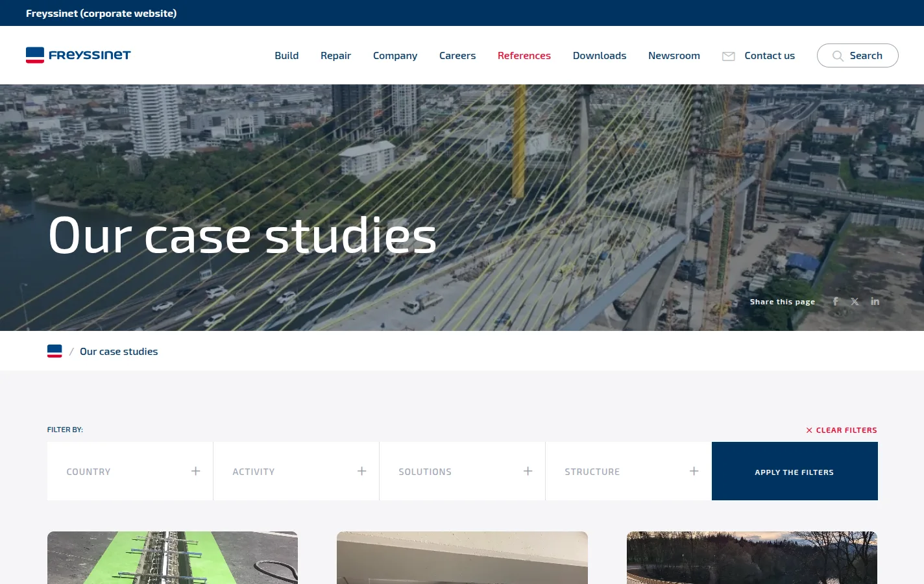Expand the Structure filter dropdown
This screenshot has width=924, height=584.
point(628,471)
